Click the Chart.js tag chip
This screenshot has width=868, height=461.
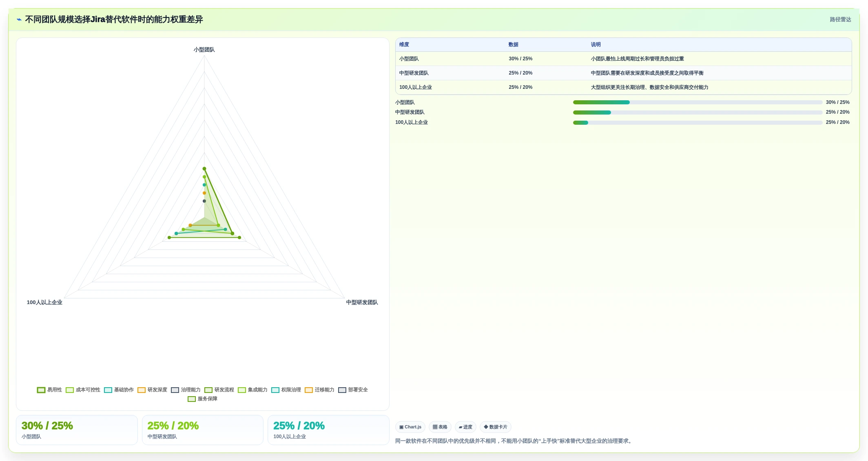click(x=410, y=427)
